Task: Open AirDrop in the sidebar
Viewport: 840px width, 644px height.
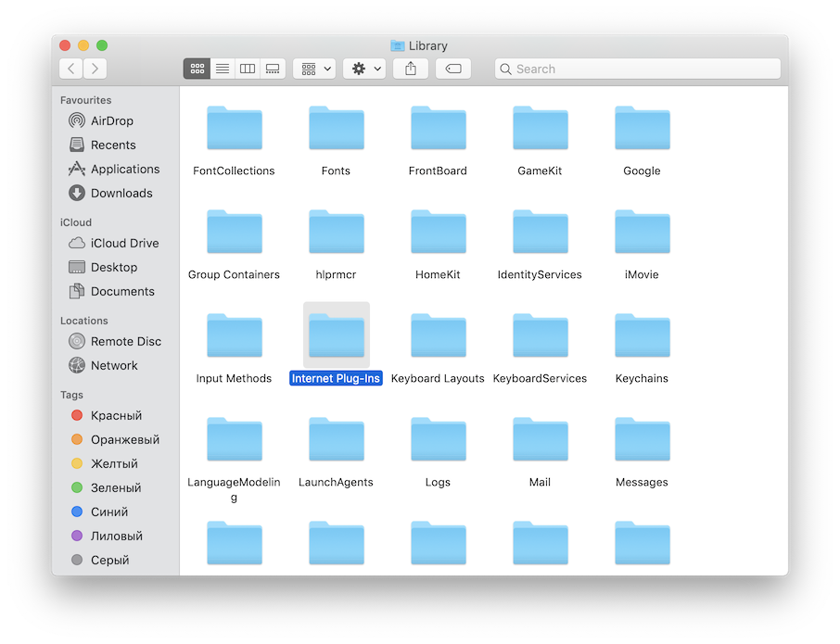Action: (111, 120)
